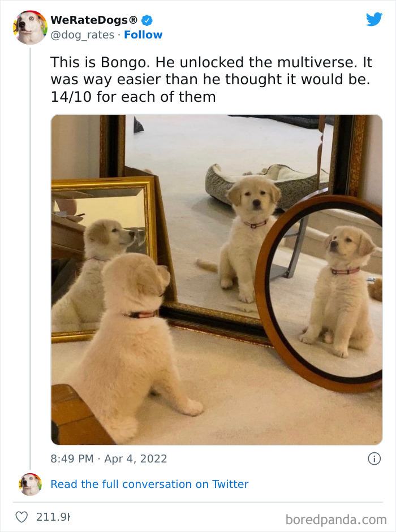Click the blue verified badge beside WeRateDogs®
This screenshot has width=396, height=532.
coord(147,19)
